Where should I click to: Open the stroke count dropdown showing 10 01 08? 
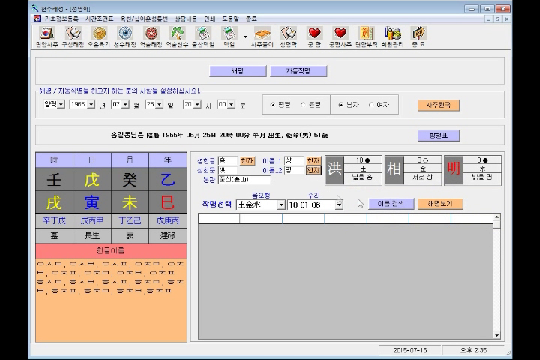pyautogui.click(x=315, y=205)
